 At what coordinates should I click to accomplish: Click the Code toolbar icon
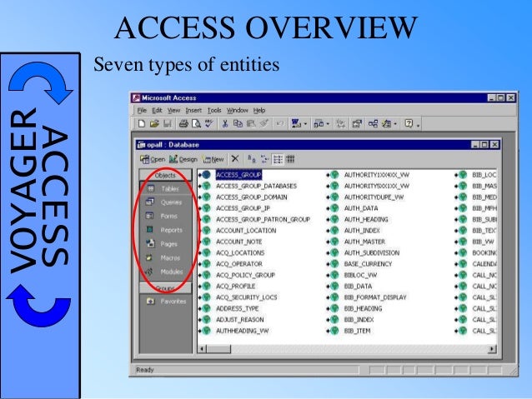(340, 124)
